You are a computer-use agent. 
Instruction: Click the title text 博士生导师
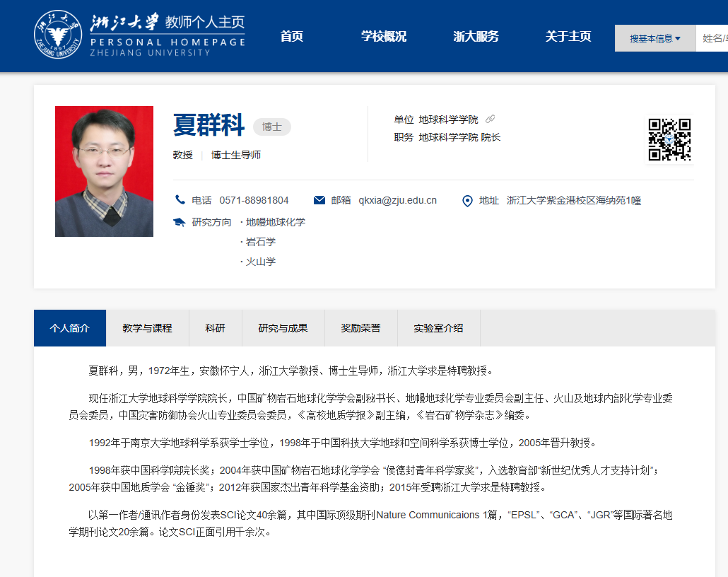click(236, 155)
